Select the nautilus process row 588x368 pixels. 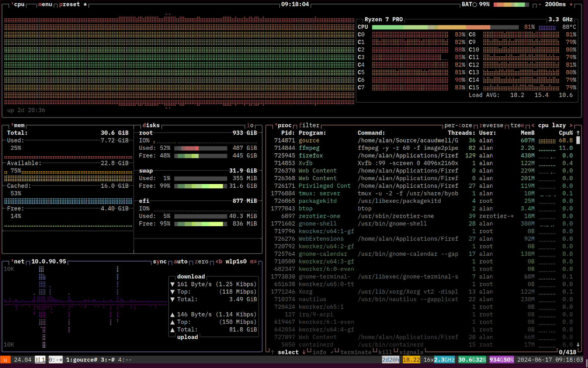tap(423, 299)
